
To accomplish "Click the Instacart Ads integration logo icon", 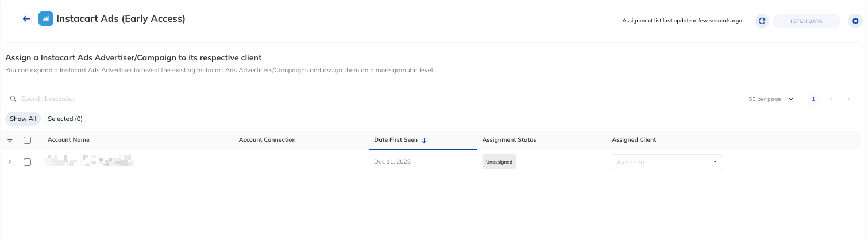I will pyautogui.click(x=46, y=19).
